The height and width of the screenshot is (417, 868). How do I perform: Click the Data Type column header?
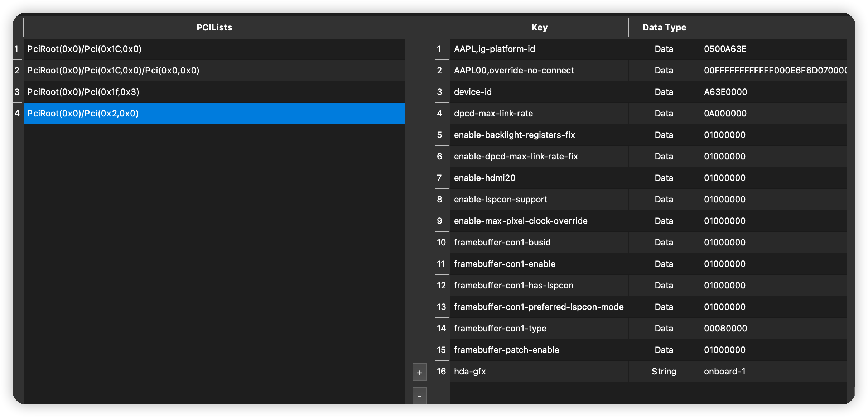pyautogui.click(x=664, y=27)
